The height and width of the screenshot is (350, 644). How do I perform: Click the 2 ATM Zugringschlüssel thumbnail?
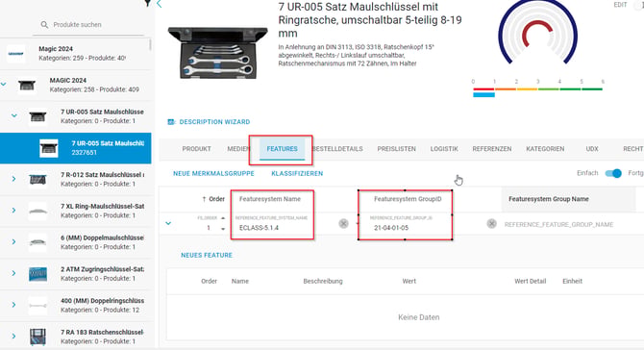[x=37, y=274]
